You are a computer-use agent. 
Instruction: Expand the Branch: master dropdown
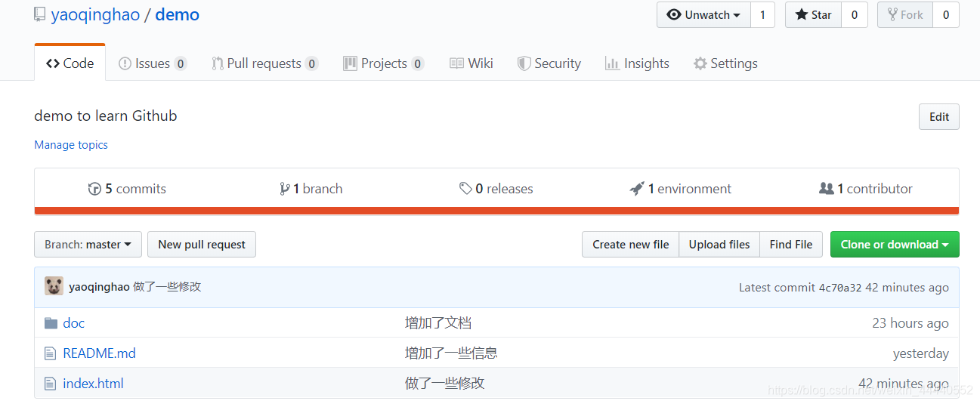click(88, 245)
